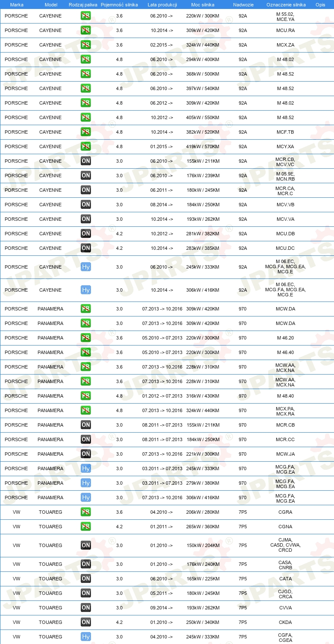Viewport: 334px width, 644px height.
Task: Click the power value 206kW / 280KM
Action: [203, 512]
